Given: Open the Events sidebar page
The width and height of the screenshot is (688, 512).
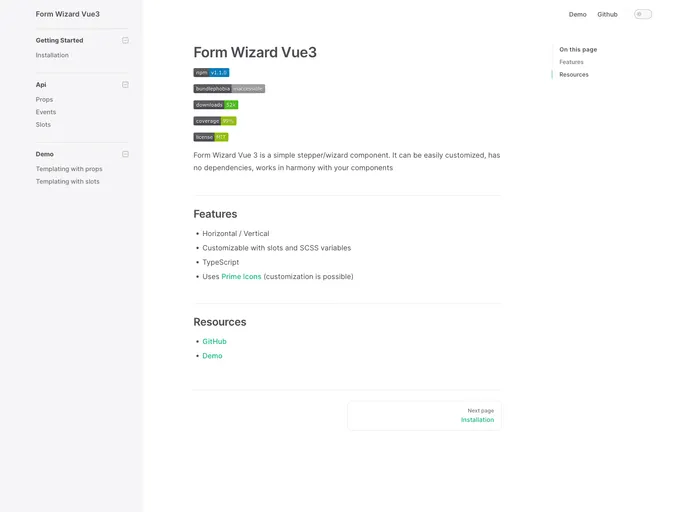Looking at the screenshot, I should pos(46,112).
